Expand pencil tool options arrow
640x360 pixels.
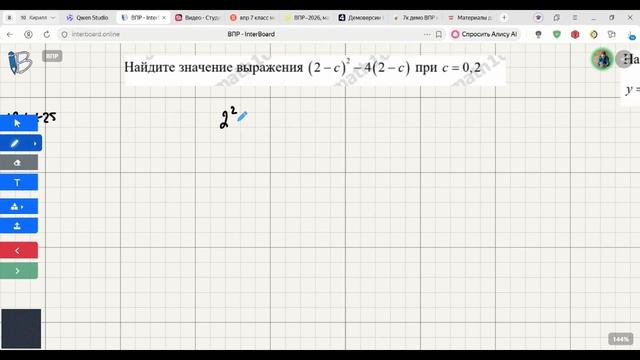pyautogui.click(x=35, y=143)
